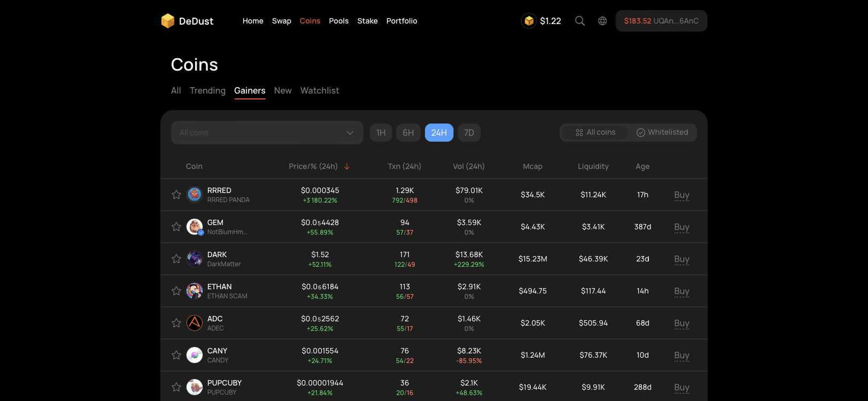Click the TON coin price icon
This screenshot has height=401, width=868.
[529, 21]
